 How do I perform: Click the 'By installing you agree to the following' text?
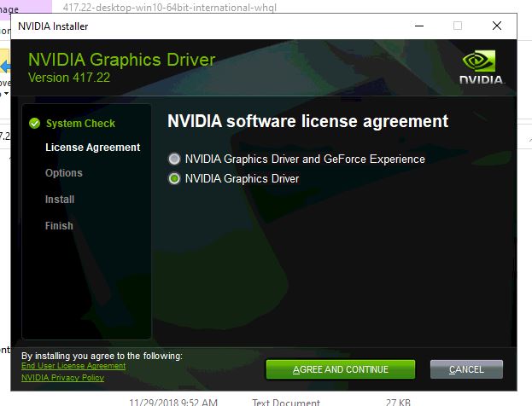(102, 356)
